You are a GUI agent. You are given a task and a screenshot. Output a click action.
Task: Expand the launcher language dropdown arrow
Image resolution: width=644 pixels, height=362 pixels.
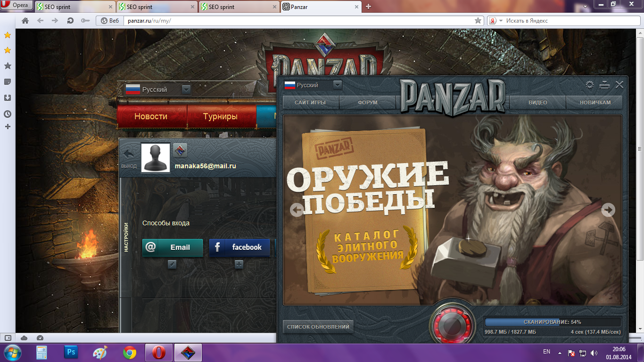[x=338, y=85]
